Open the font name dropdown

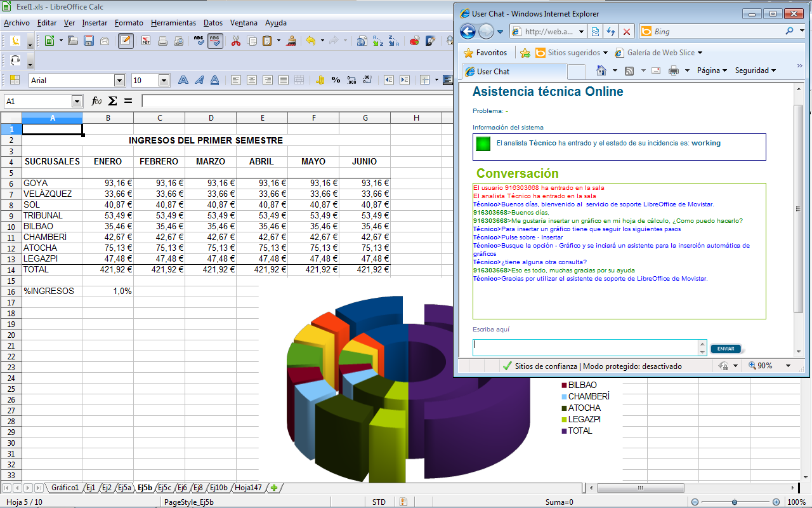pos(119,81)
